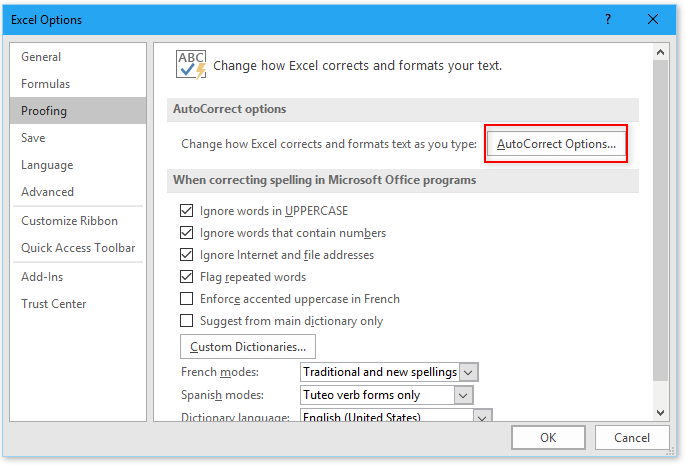Open the Advanced options category
This screenshot has height=467, width=687.
(x=48, y=192)
